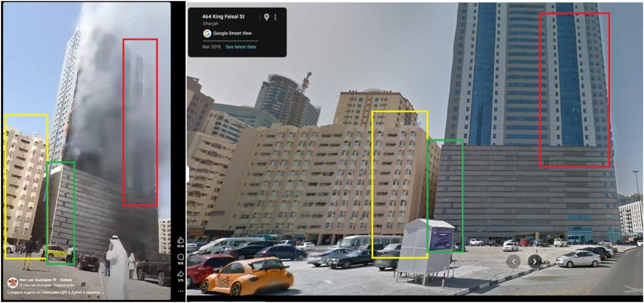Toggle the side panel collapse handle

(x=188, y=174)
